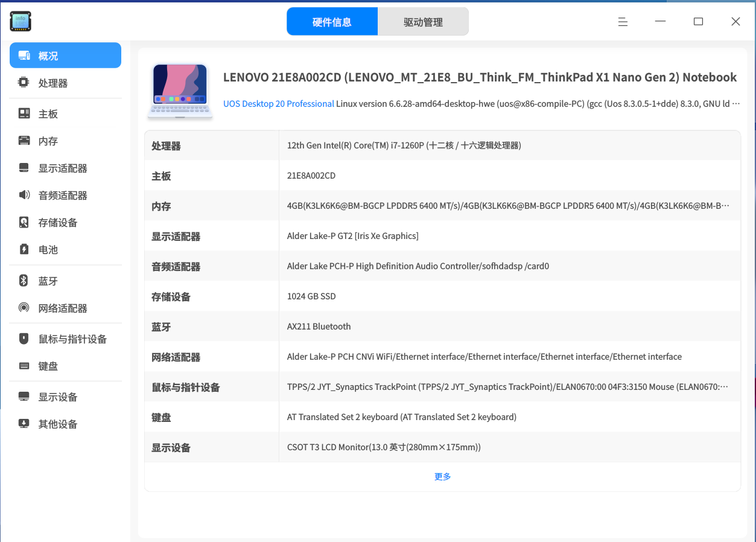Open the UOS Desktop 20 Professional link
The width and height of the screenshot is (756, 542).
point(279,104)
